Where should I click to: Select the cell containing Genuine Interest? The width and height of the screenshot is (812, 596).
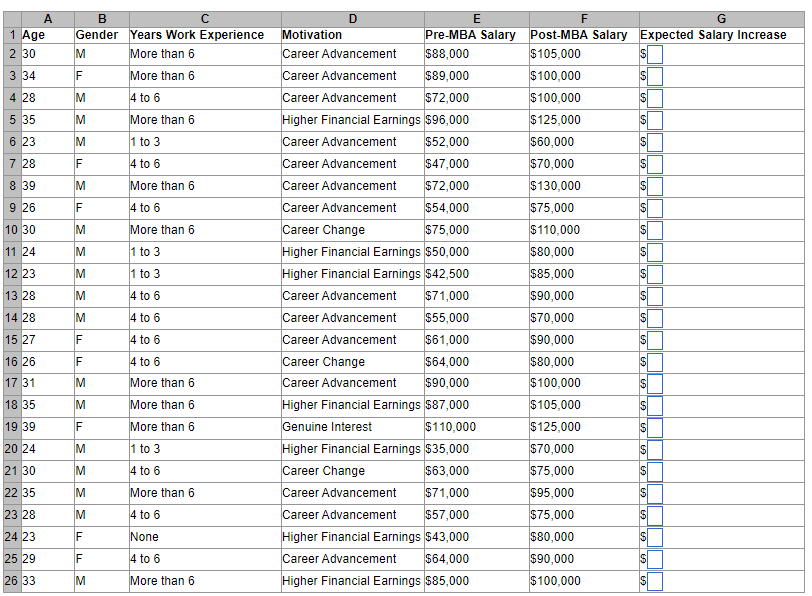point(350,427)
